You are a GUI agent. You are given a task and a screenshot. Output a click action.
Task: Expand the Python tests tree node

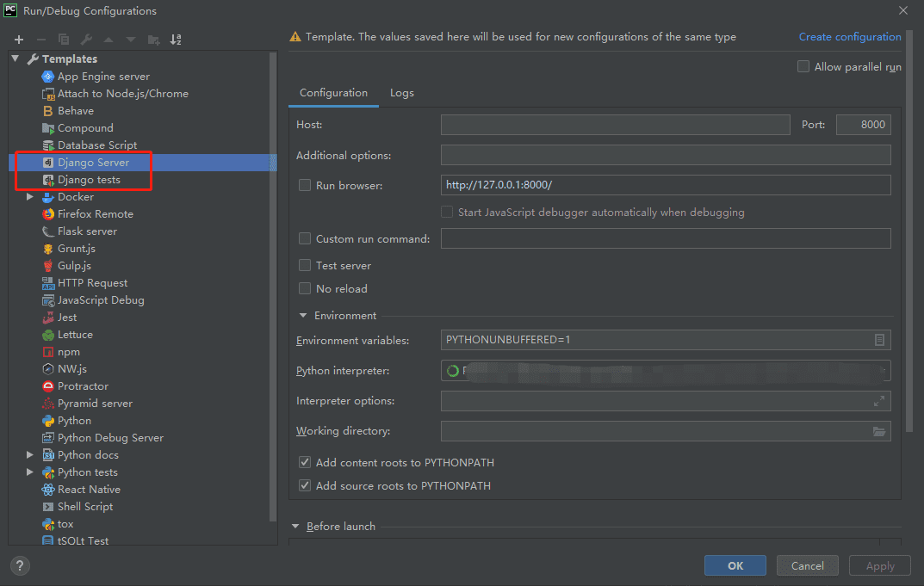point(30,472)
